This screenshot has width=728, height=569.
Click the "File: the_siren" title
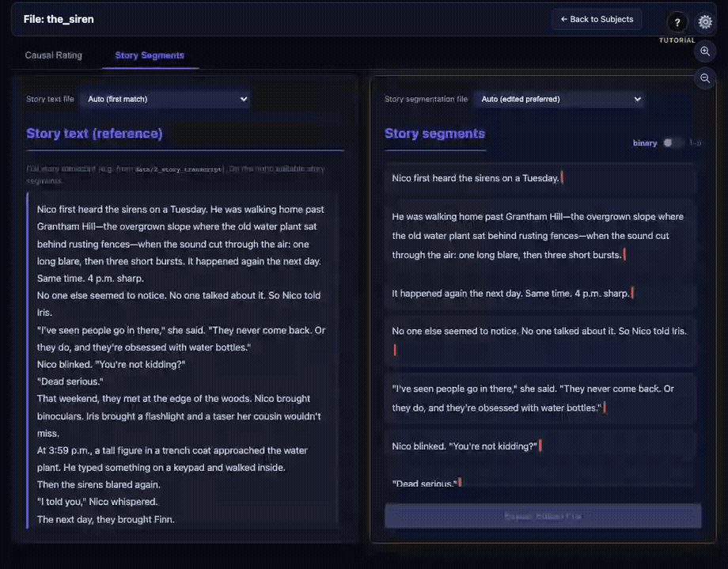[x=59, y=19]
